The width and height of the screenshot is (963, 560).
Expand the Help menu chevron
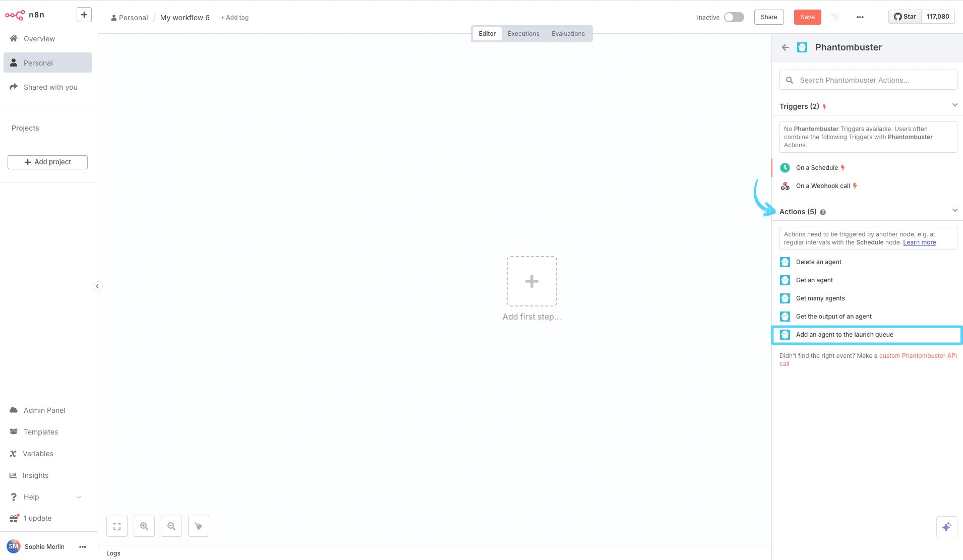tap(79, 497)
